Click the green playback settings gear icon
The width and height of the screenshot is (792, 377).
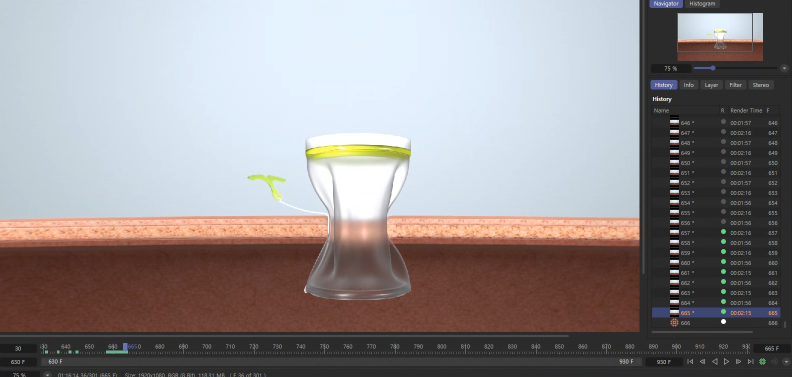[763, 362]
